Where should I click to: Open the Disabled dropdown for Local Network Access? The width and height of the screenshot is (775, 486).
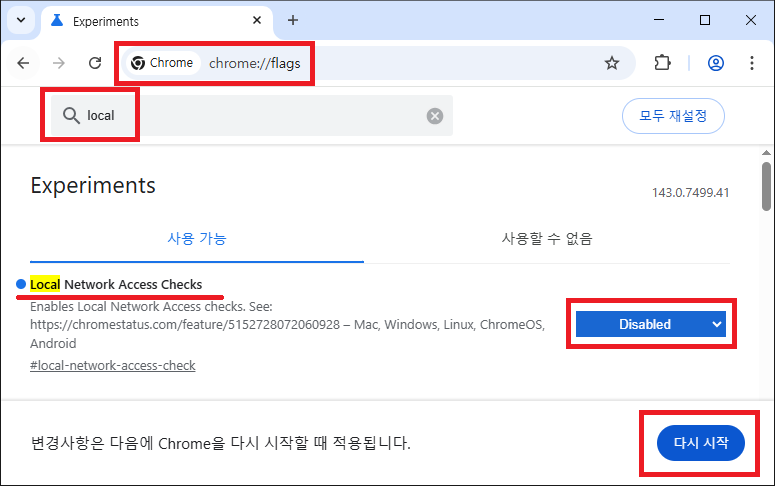(650, 324)
